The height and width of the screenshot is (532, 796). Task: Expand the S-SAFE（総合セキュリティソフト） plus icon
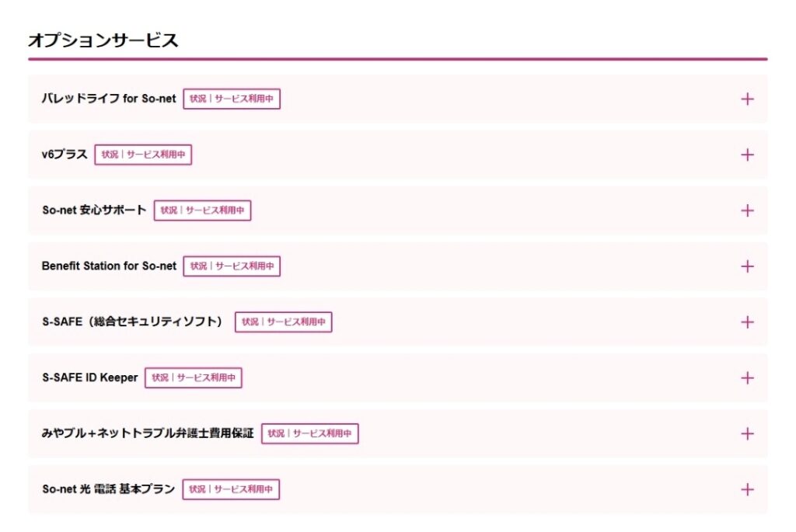tap(747, 322)
